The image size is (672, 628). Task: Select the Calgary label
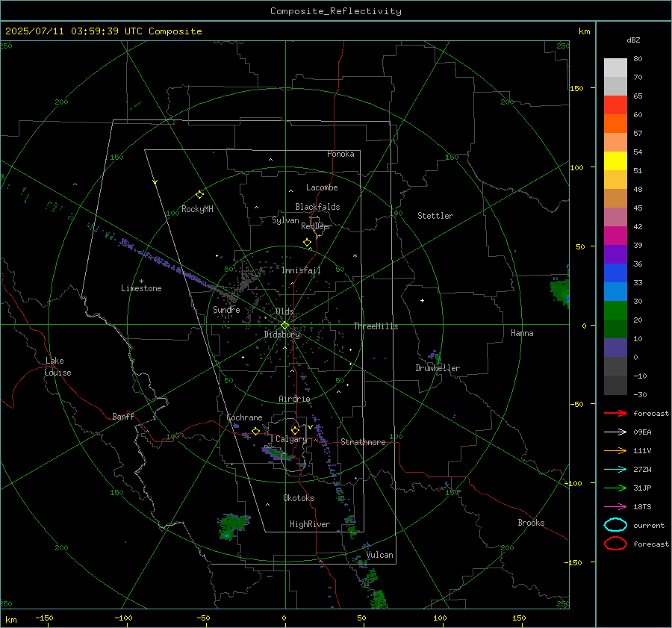[291, 439]
